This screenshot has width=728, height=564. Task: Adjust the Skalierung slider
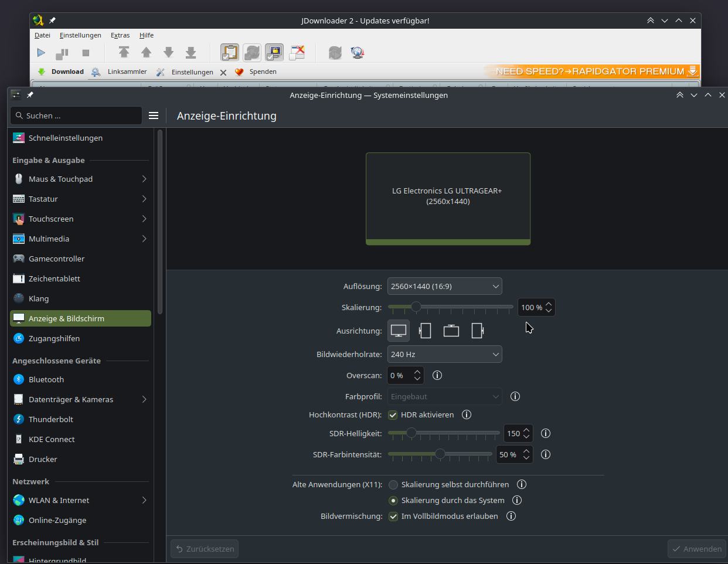point(450,307)
